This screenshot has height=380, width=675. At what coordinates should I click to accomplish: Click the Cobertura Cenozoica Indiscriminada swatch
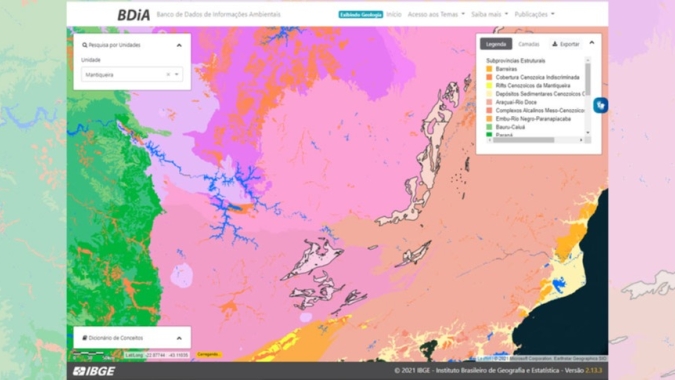point(489,77)
